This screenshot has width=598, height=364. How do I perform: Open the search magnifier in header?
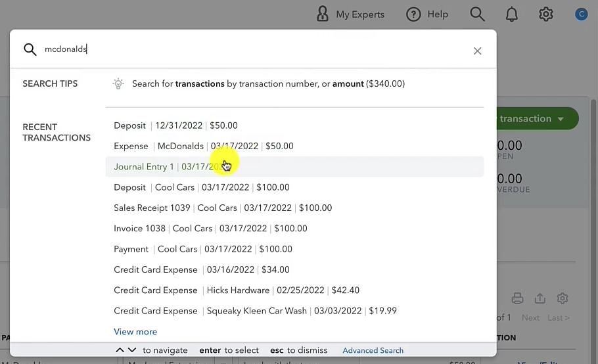(477, 14)
